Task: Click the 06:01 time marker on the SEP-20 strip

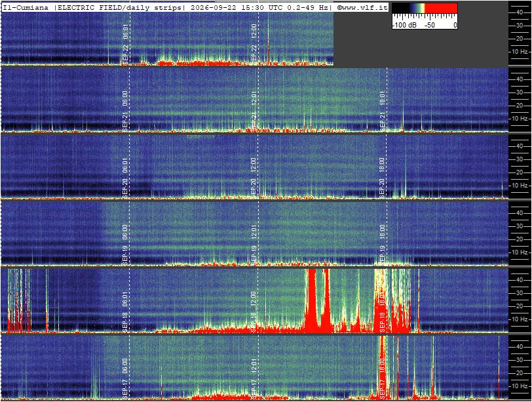Action: click(125, 165)
